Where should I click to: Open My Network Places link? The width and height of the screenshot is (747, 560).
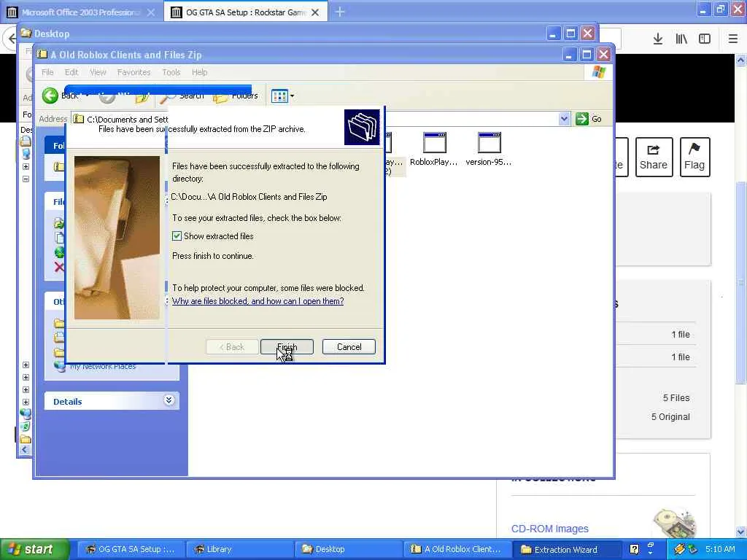[102, 366]
